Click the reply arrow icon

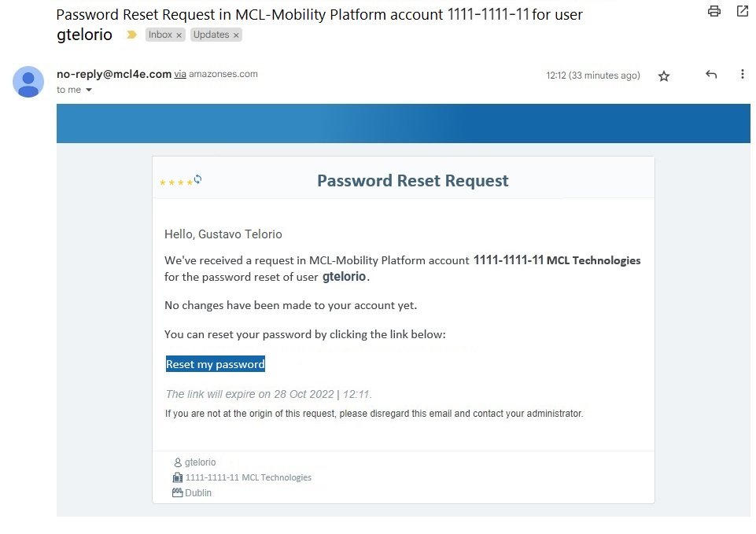tap(710, 75)
